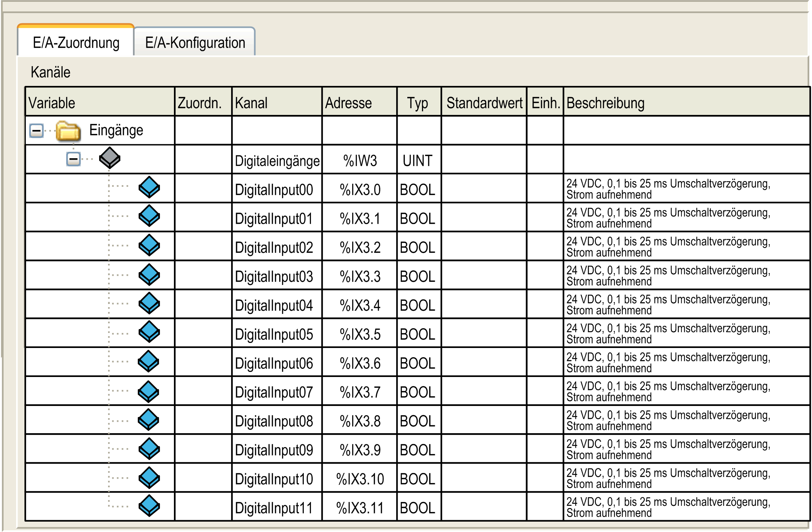The width and height of the screenshot is (812, 532).
Task: Click the blue channel icon for DigitalInput07
Action: (x=149, y=392)
